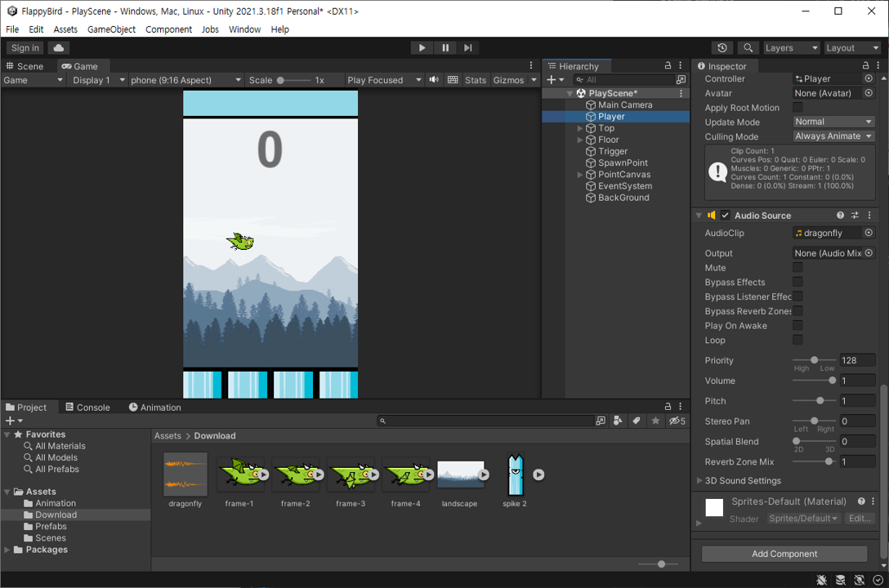
Task: Open the global search magnifier icon
Action: point(748,48)
